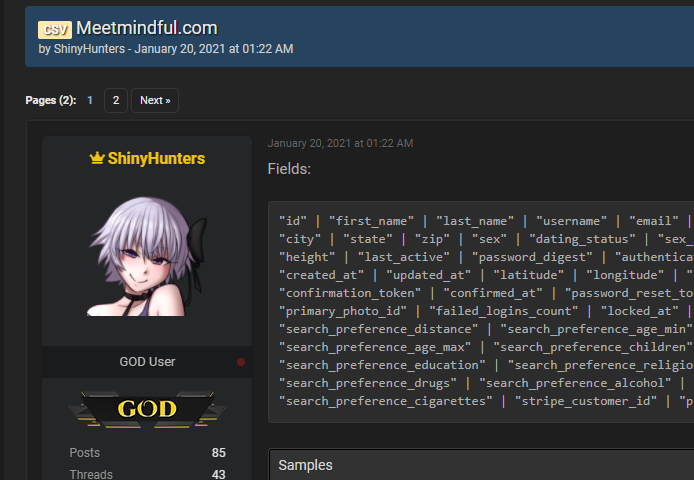
Task: Click the red offline status dot
Action: pyautogui.click(x=241, y=362)
